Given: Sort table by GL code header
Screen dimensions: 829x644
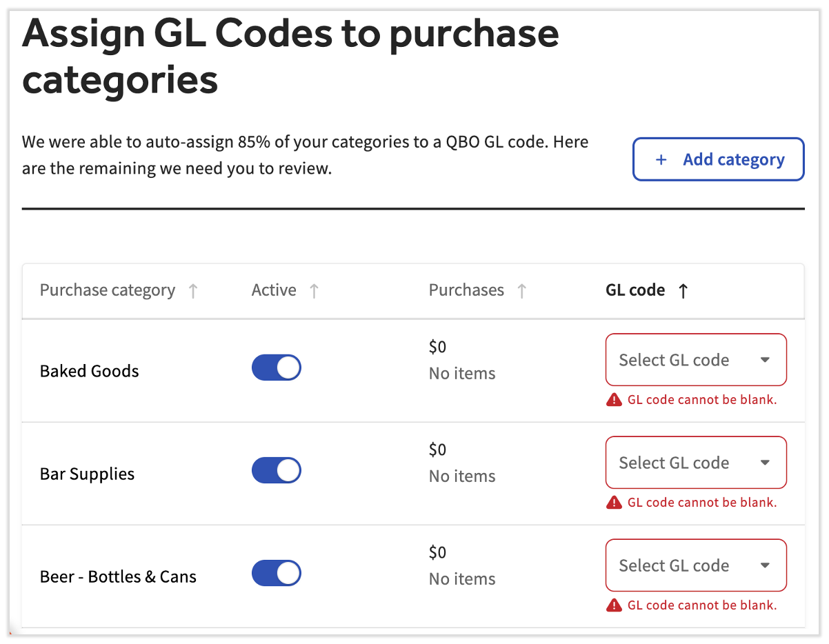Looking at the screenshot, I should coord(635,290).
